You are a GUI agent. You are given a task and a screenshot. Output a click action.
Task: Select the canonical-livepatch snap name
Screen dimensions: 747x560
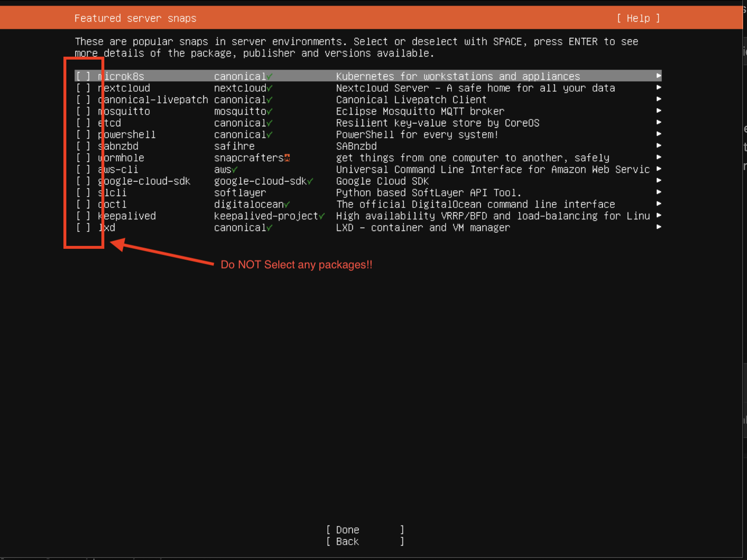153,100
